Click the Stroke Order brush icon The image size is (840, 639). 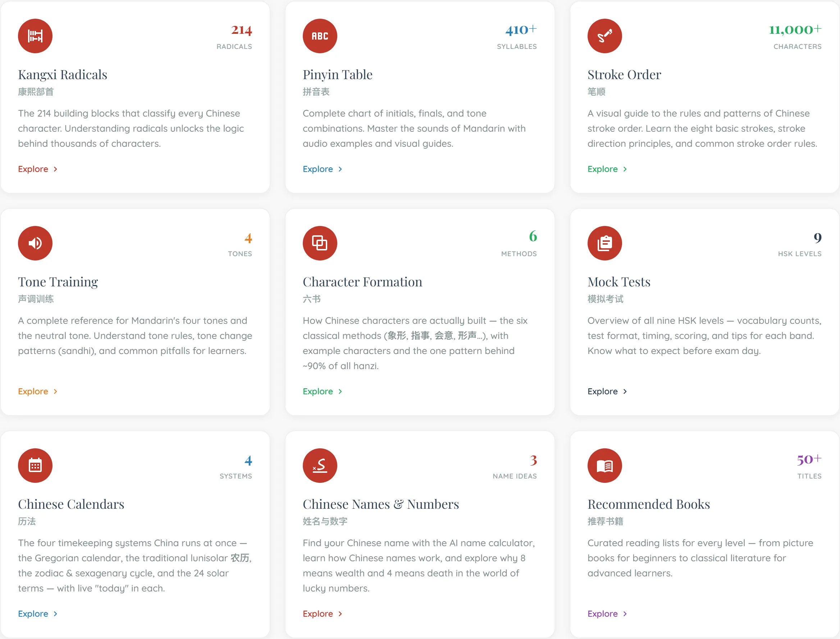(x=604, y=36)
